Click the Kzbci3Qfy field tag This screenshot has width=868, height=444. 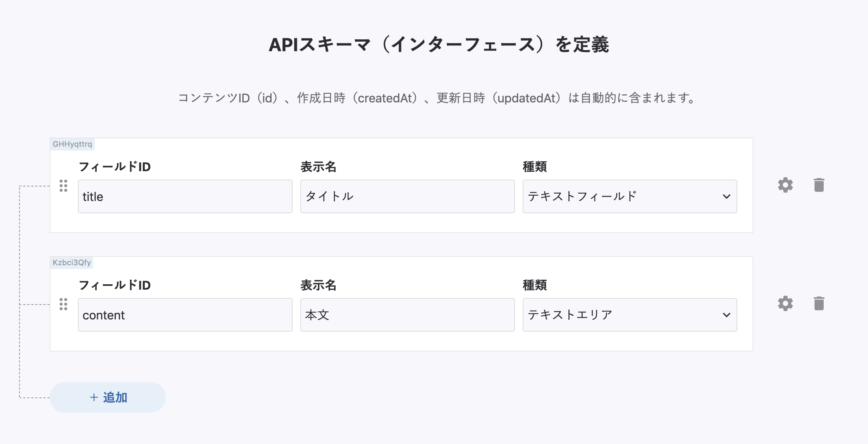click(x=72, y=263)
